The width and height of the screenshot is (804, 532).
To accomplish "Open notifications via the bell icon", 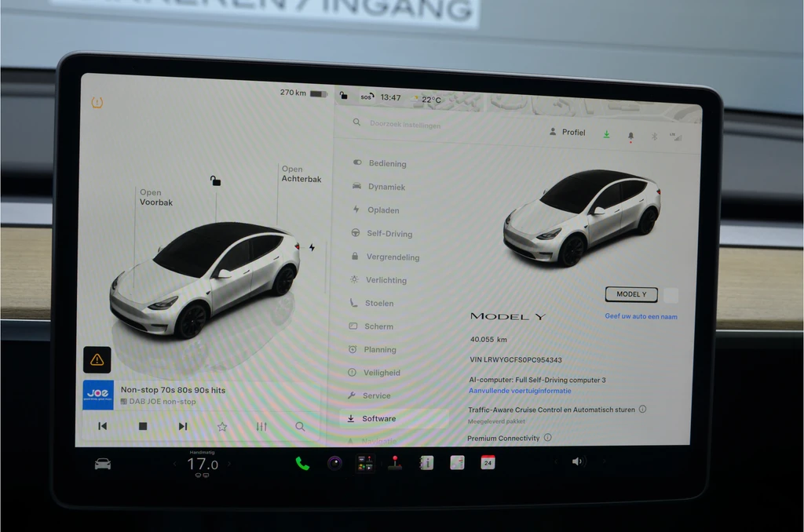I will pos(630,136).
